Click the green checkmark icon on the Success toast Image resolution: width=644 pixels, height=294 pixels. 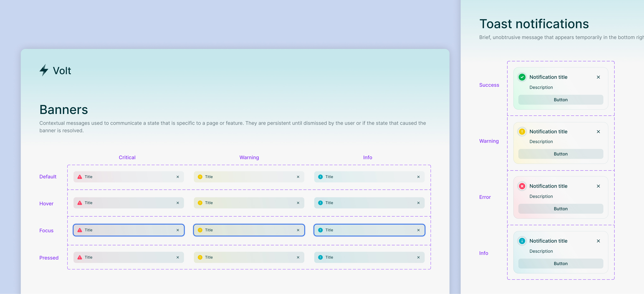pyautogui.click(x=522, y=77)
